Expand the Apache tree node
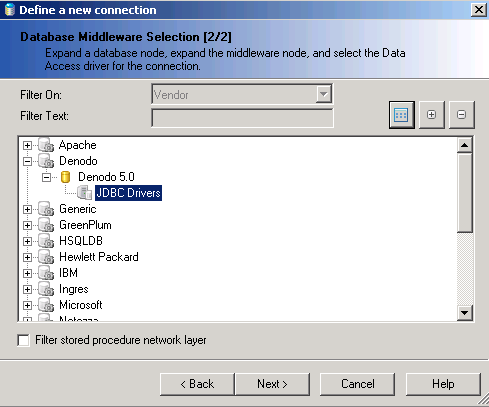Image resolution: width=489 pixels, height=407 pixels. point(27,145)
